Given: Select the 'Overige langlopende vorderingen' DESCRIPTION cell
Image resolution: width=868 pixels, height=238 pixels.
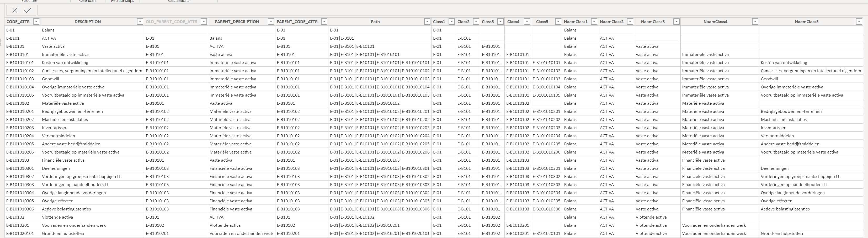Looking at the screenshot, I should 92,193.
